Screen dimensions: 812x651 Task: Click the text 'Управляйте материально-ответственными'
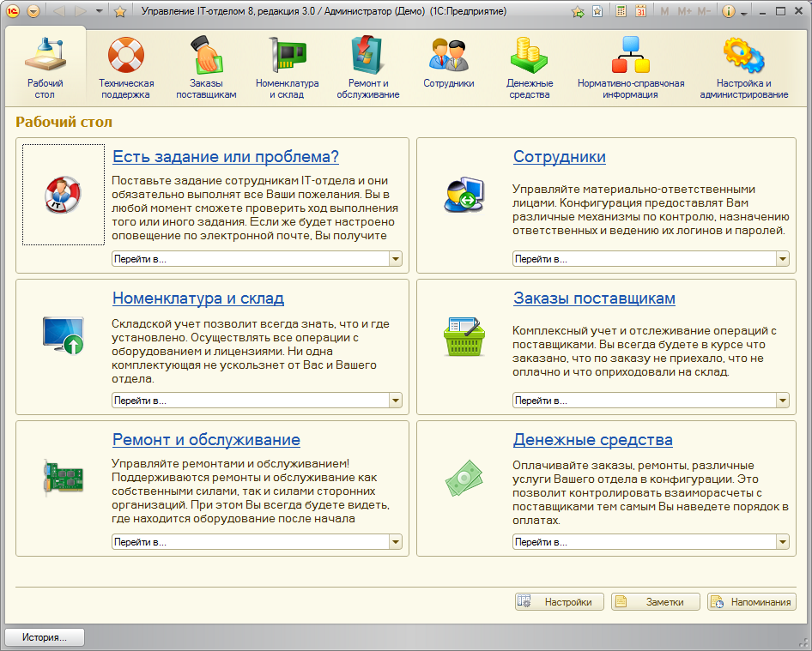tap(633, 189)
